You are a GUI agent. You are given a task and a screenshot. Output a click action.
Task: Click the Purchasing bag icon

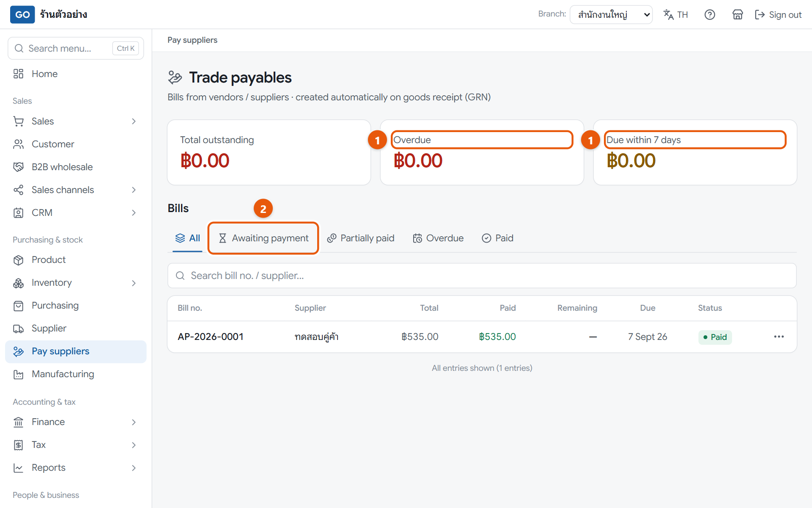click(x=18, y=306)
